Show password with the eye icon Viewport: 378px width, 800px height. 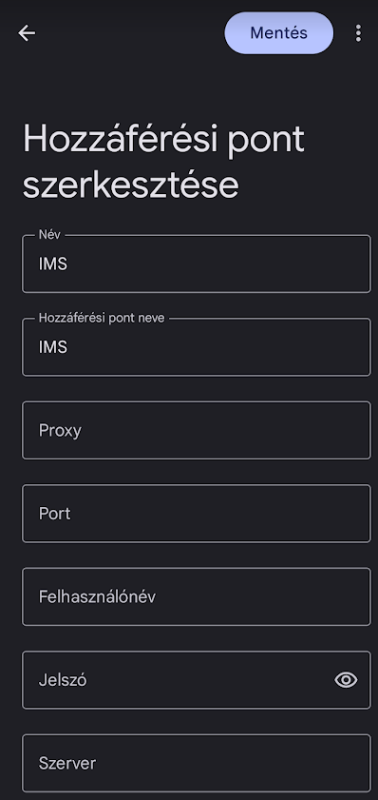click(346, 680)
